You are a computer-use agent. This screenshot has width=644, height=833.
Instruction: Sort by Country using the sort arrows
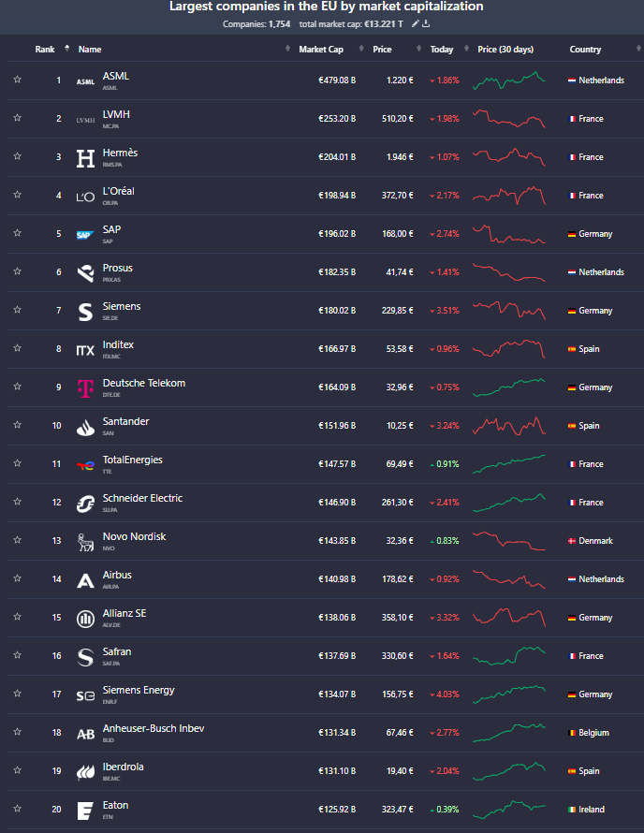(638, 49)
